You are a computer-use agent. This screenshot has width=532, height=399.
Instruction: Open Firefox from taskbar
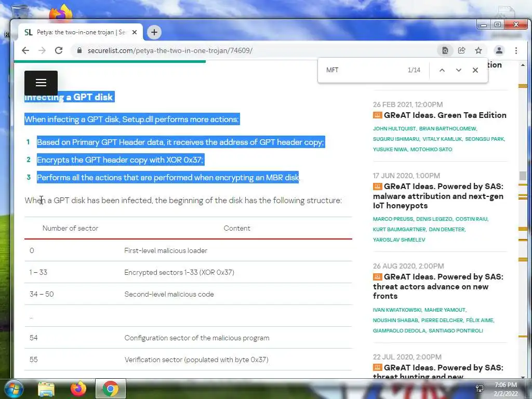(78, 389)
